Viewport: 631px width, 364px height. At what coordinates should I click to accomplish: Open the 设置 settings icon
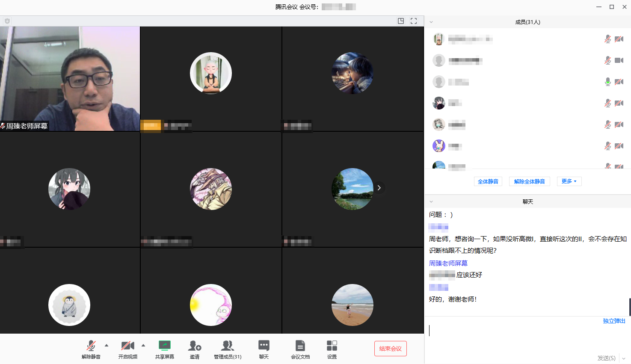[332, 345]
